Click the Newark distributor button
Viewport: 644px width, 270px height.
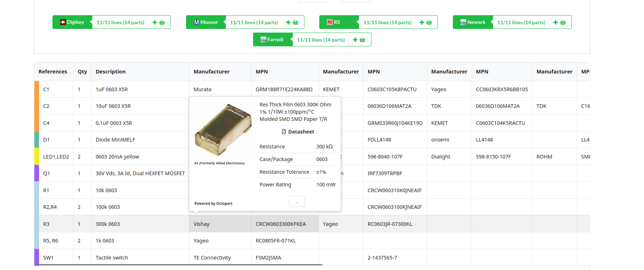click(473, 22)
